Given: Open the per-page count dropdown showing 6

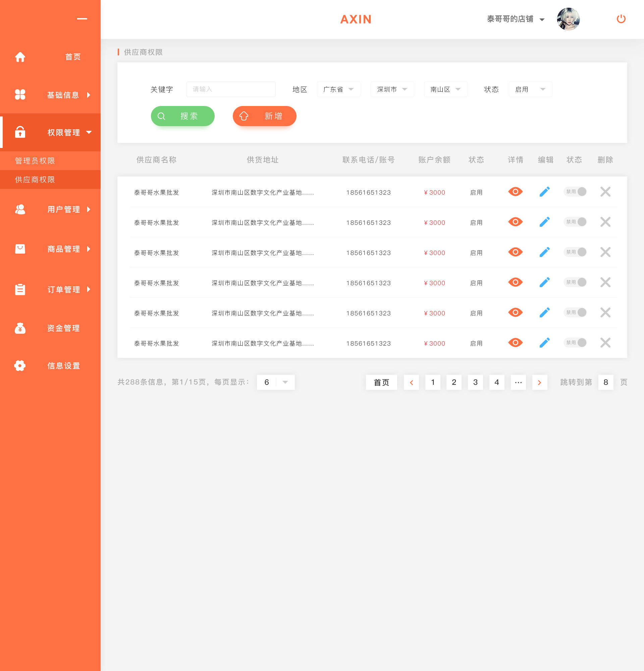Looking at the screenshot, I should click(x=276, y=382).
